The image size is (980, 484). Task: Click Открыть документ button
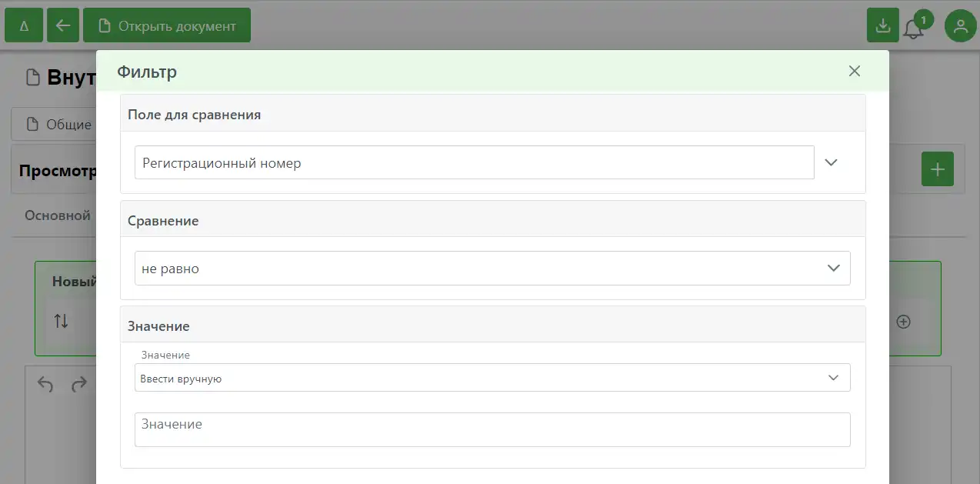click(x=167, y=25)
